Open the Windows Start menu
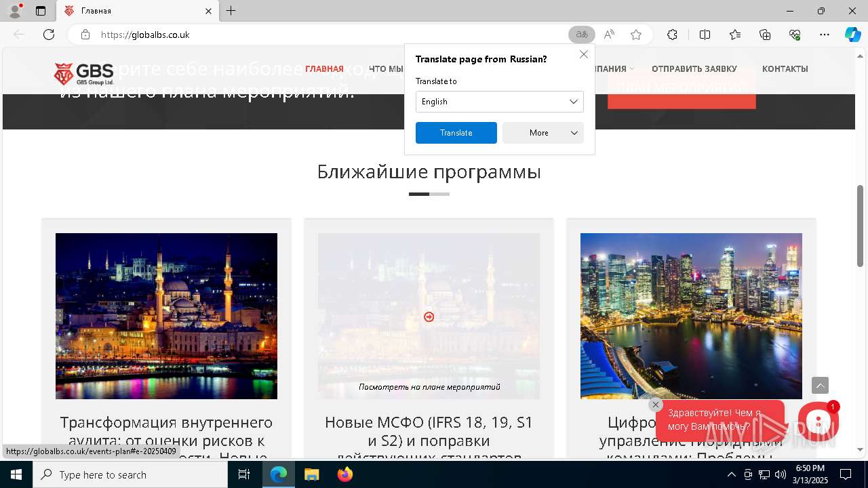 (x=16, y=474)
